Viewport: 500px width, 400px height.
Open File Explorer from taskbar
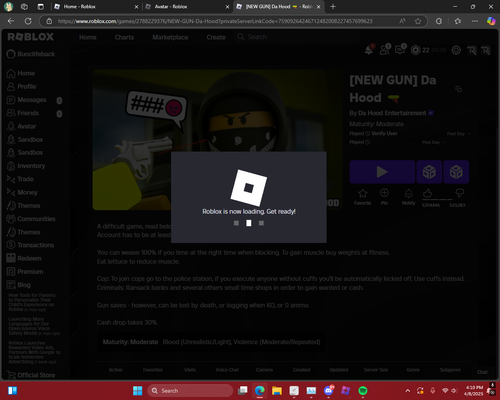tap(277, 391)
